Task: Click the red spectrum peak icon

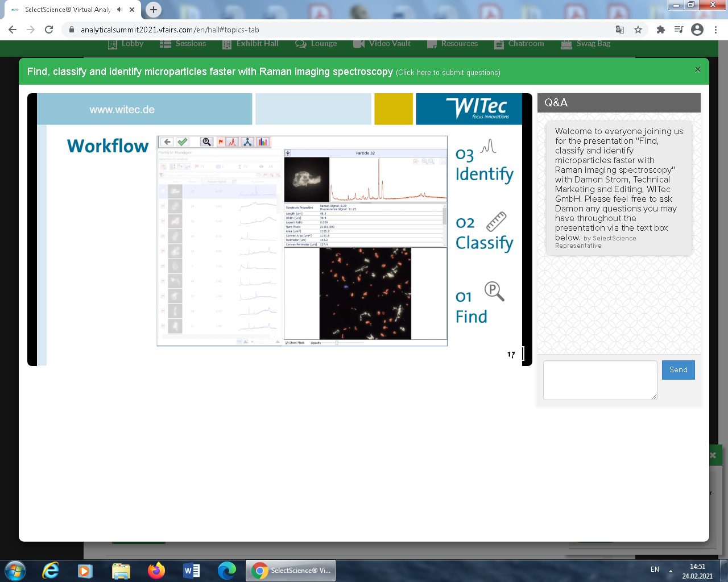Action: (x=232, y=142)
